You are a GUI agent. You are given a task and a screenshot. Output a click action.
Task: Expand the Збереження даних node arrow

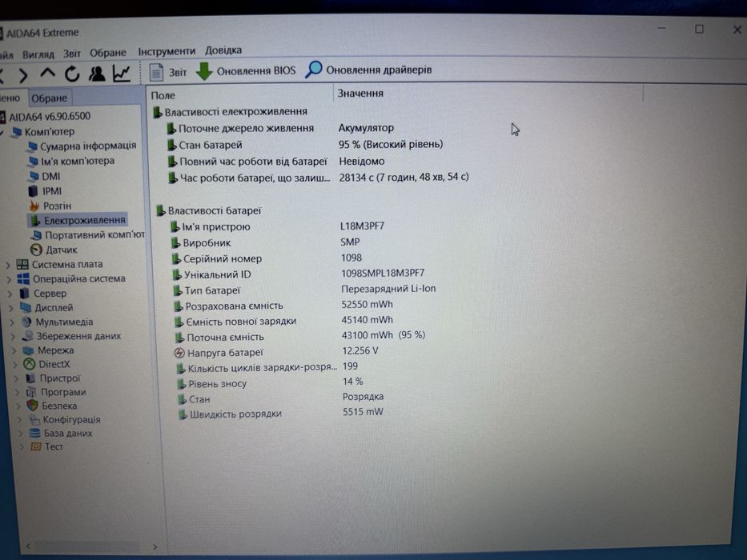14,337
